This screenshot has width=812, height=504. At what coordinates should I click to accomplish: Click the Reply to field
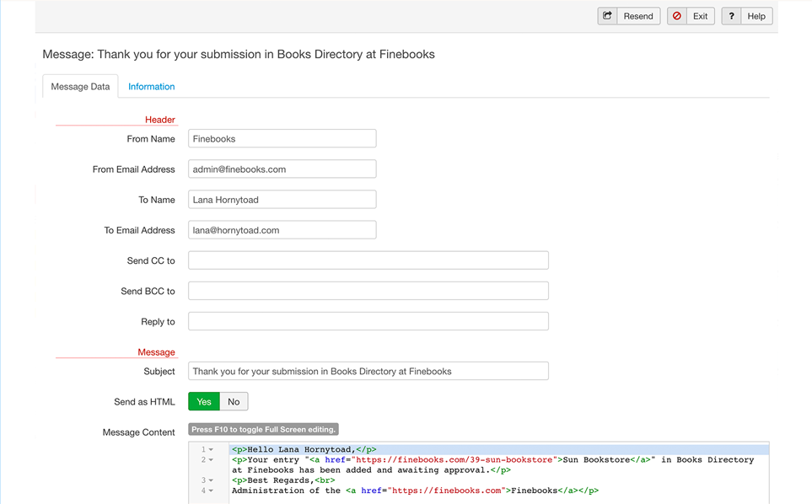click(x=368, y=321)
